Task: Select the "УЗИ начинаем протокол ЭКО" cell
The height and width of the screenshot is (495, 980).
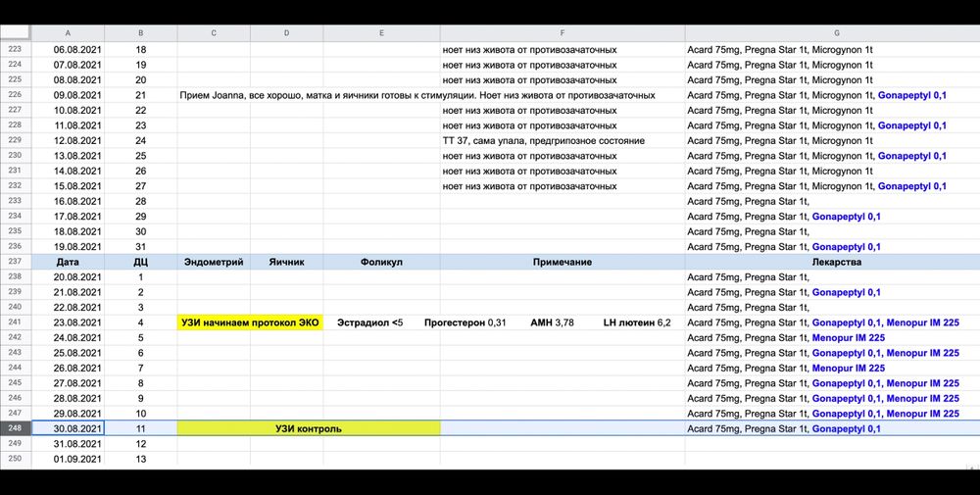Action: tap(250, 322)
